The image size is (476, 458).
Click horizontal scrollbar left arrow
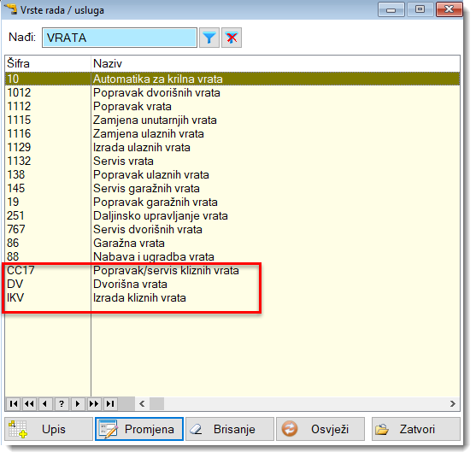[142, 403]
